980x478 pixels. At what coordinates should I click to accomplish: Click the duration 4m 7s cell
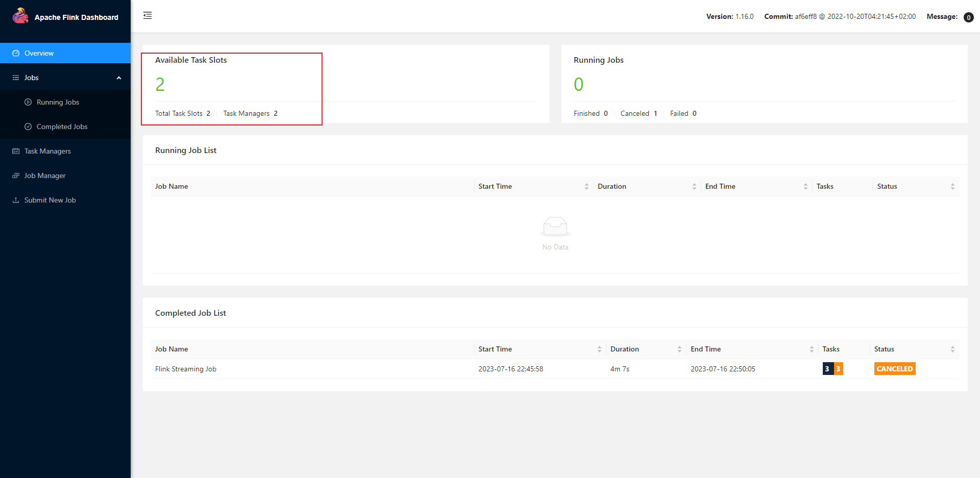pyautogui.click(x=620, y=369)
